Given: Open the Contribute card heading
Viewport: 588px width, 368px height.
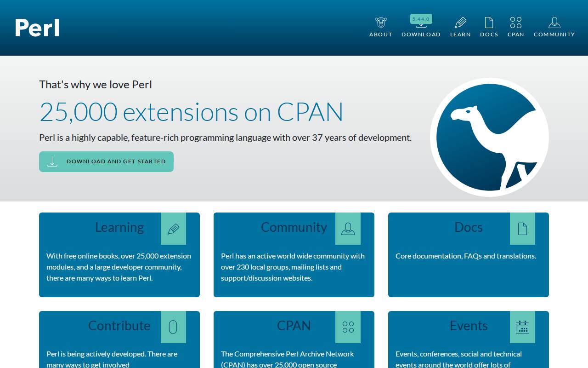Looking at the screenshot, I should pos(119,326).
